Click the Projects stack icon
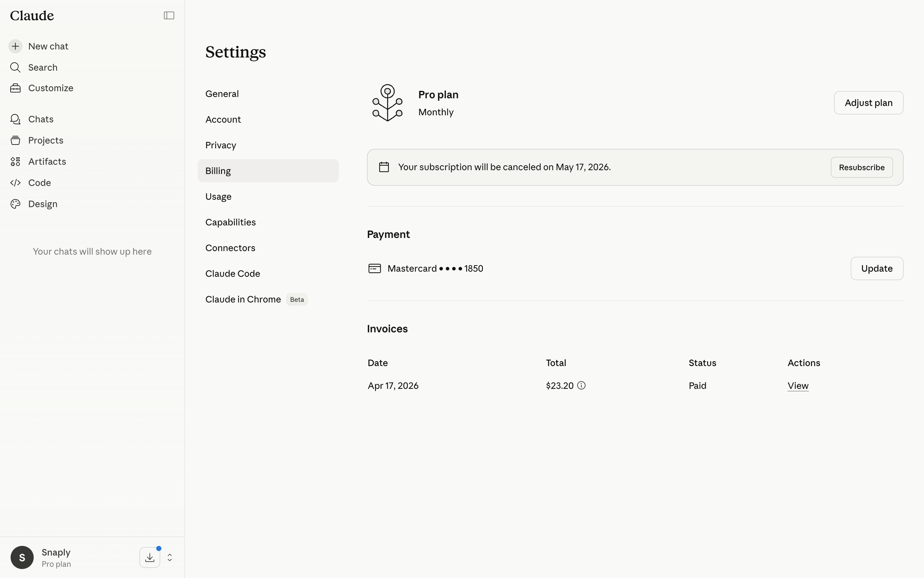The width and height of the screenshot is (924, 578). click(15, 140)
